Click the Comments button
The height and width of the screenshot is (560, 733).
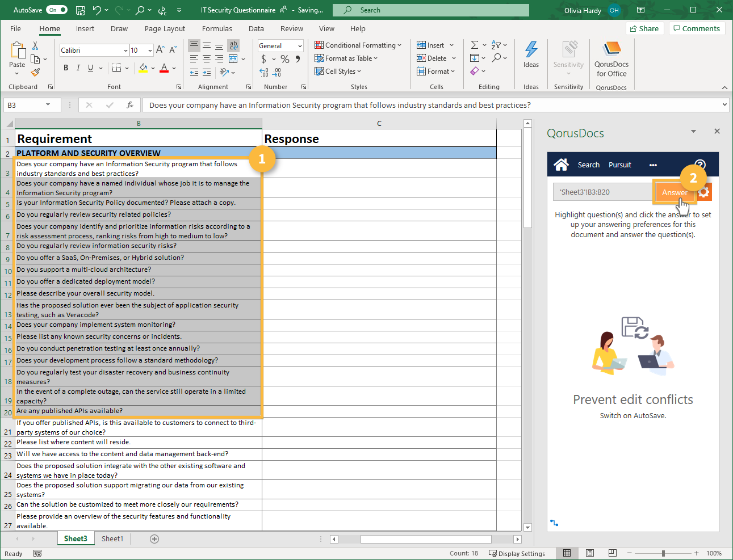[x=697, y=28]
